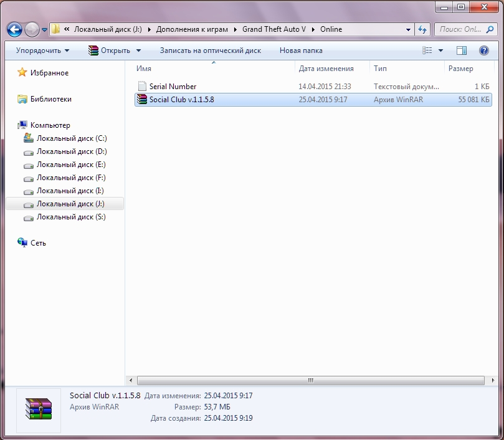Open Библиотеки in navigation pane

[51, 99]
